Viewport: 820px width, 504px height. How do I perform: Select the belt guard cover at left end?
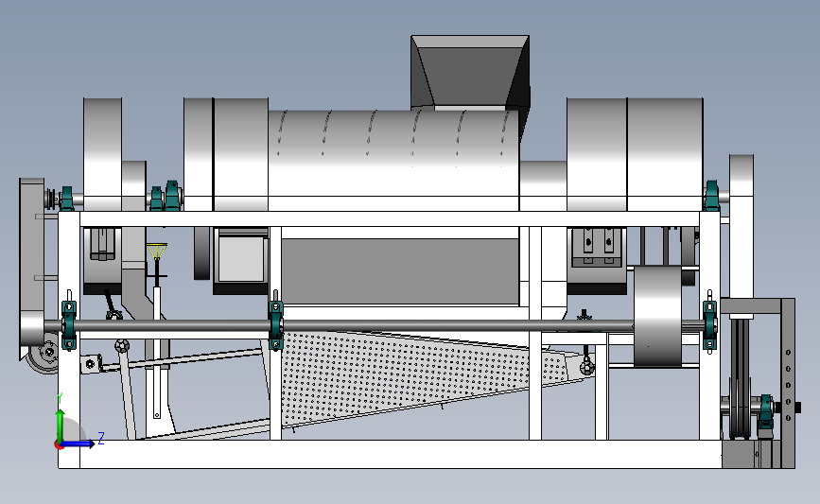pos(31,269)
